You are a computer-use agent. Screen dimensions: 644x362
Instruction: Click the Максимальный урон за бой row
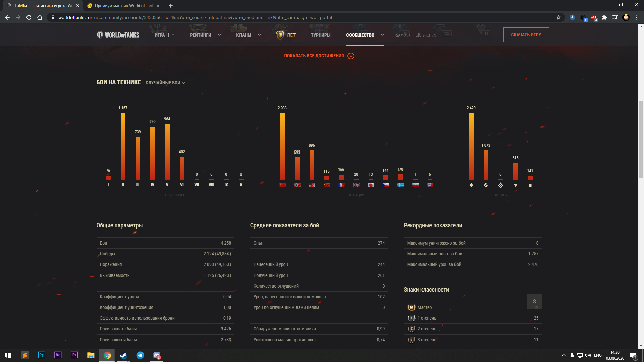pyautogui.click(x=473, y=264)
